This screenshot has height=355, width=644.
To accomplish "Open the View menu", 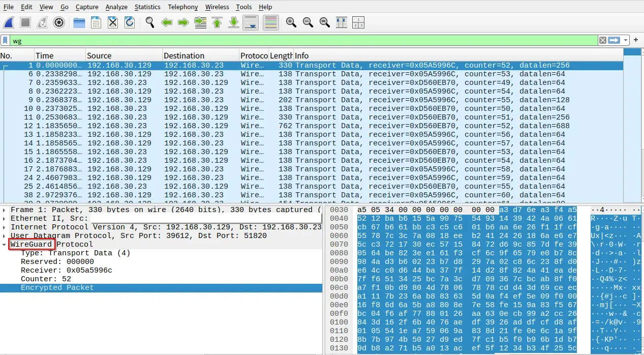I will (x=46, y=7).
